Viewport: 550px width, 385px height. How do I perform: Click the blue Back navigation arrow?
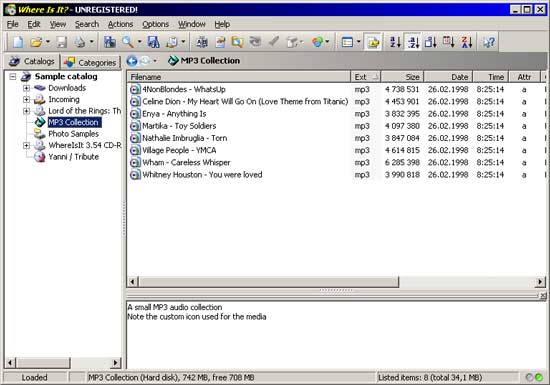[132, 61]
